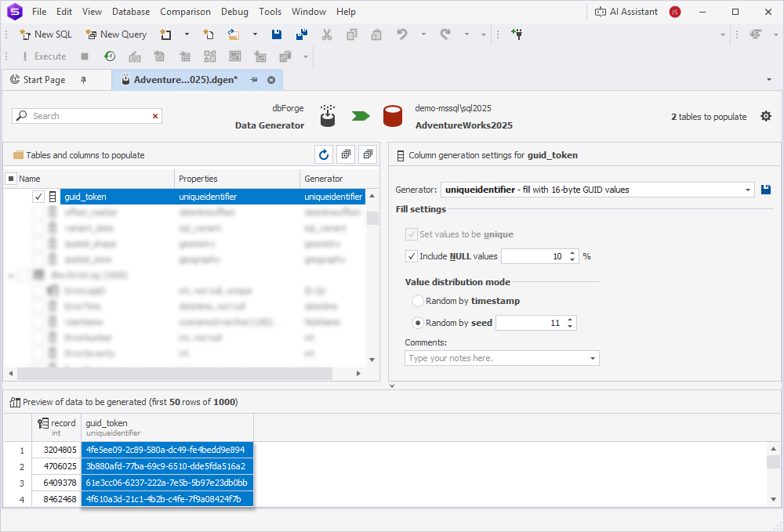This screenshot has width=784, height=532.
Task: Open the Undo history dropdown arrow
Action: coord(423,34)
